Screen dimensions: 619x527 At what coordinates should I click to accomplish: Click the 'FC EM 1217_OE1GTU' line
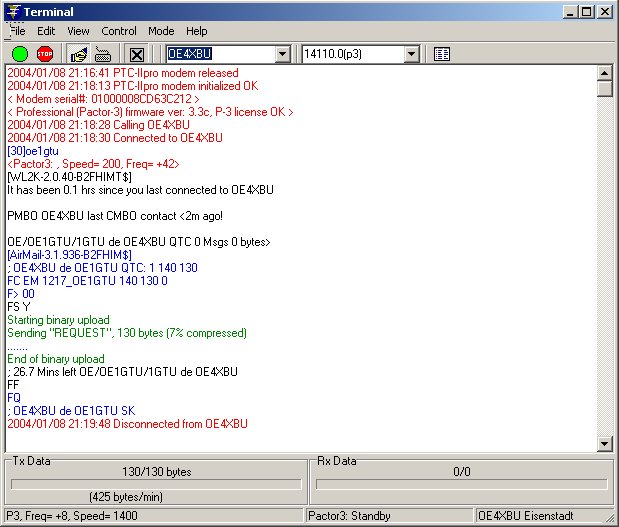[87, 281]
